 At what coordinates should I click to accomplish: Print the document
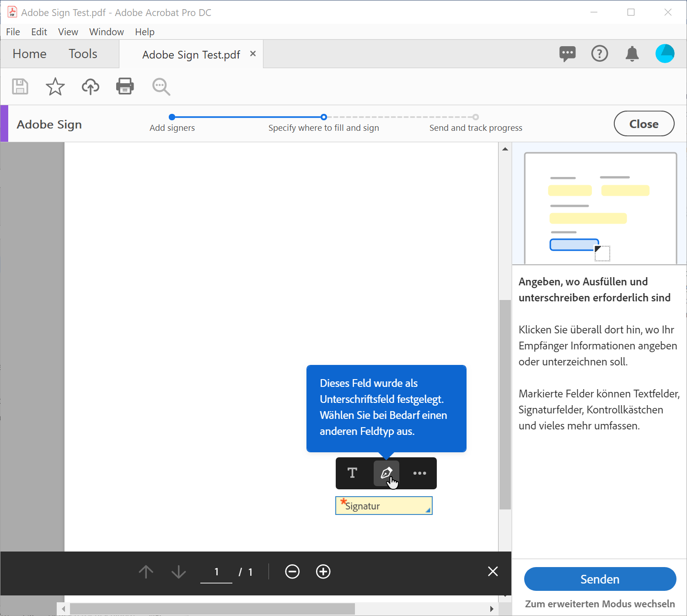125,86
